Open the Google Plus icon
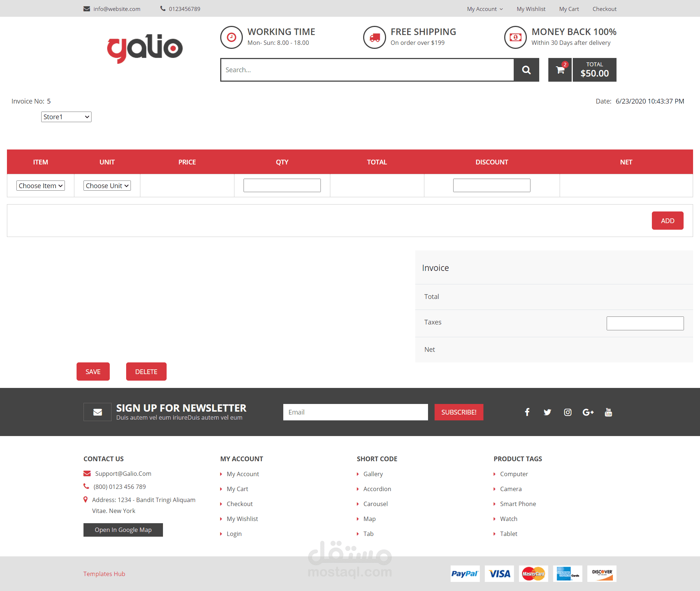 pyautogui.click(x=588, y=412)
